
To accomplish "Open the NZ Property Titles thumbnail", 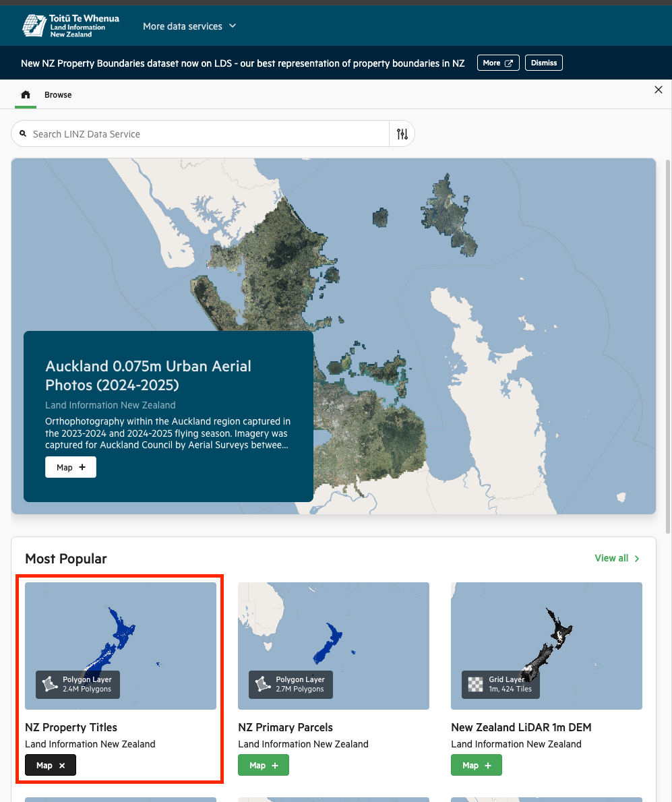I will coord(121,646).
